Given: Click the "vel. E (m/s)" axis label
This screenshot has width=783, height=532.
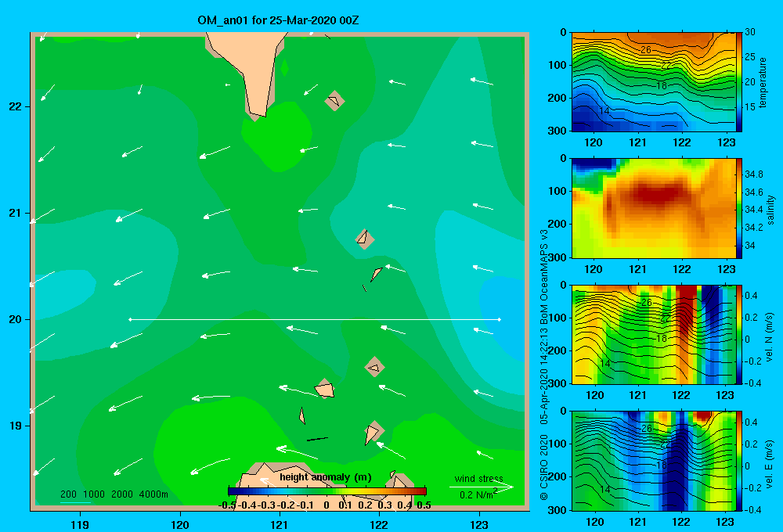Looking at the screenshot, I should click(x=770, y=464).
